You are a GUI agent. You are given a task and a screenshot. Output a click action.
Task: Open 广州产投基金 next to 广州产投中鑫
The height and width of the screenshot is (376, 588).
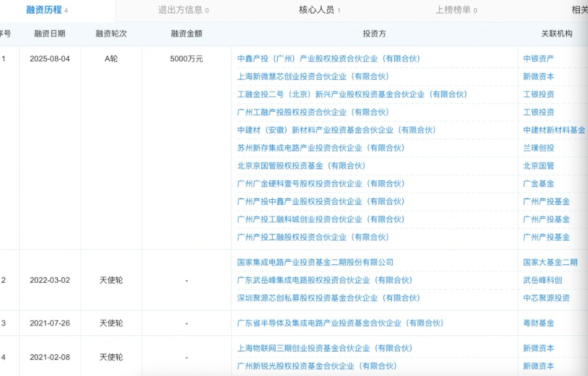[x=546, y=201]
